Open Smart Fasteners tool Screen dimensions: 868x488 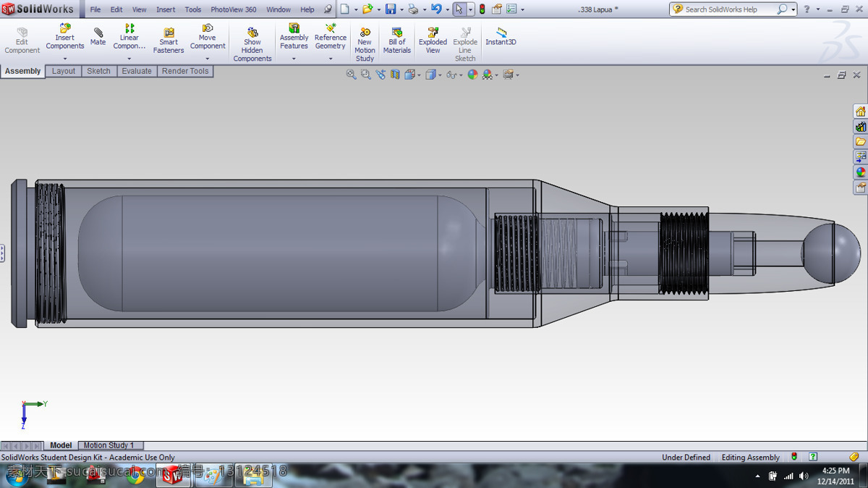coord(169,41)
